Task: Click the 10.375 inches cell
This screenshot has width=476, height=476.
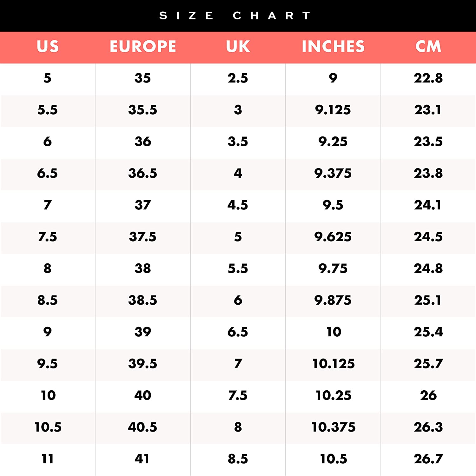Action: tap(334, 427)
